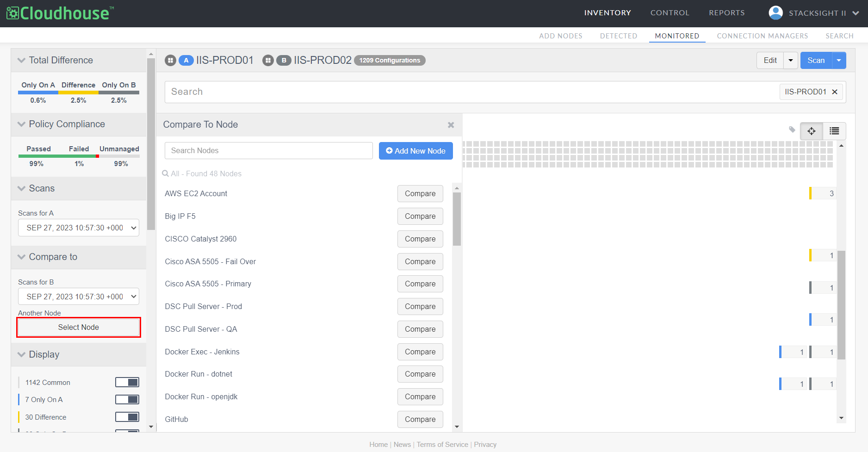This screenshot has height=452, width=868.
Task: Collapse the Policy Compliance section
Action: (x=21, y=124)
